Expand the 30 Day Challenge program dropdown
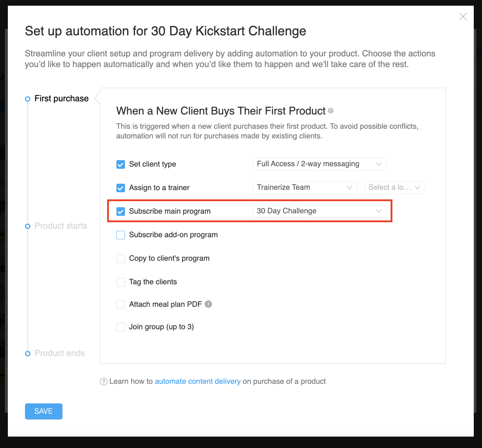482x448 pixels. coord(319,211)
